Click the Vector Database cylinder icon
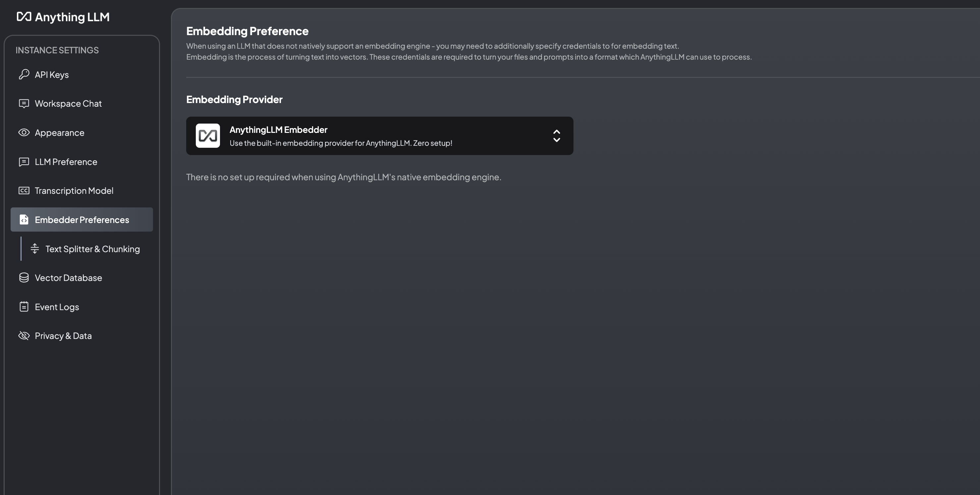This screenshot has width=980, height=495. click(24, 278)
